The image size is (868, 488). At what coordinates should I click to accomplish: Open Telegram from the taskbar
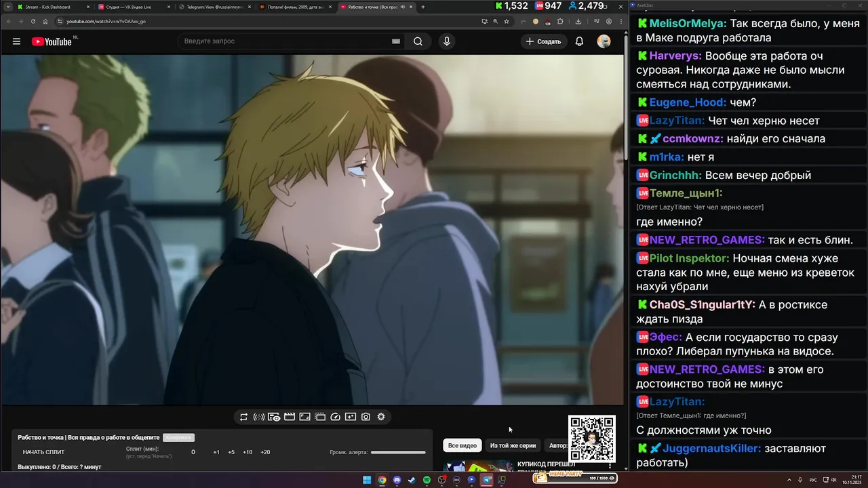point(486,480)
